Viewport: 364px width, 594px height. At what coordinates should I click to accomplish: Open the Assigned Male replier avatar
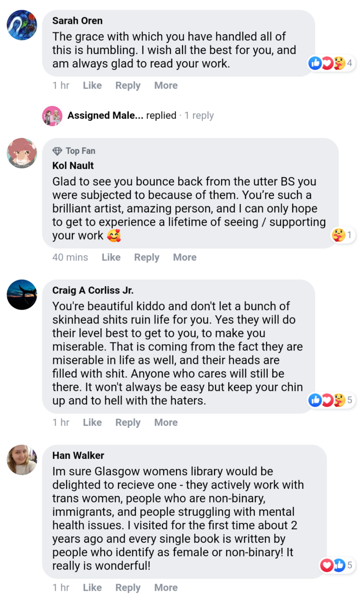click(x=52, y=116)
